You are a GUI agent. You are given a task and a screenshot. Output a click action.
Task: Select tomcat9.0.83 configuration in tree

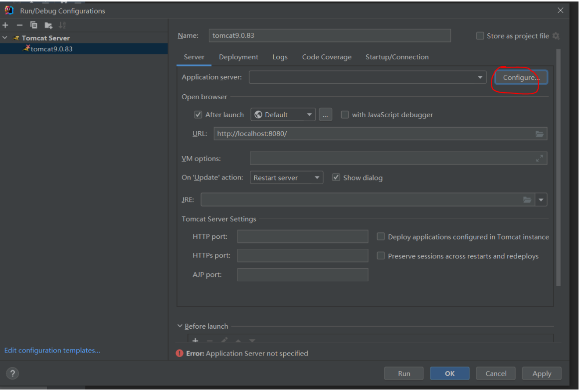[x=84, y=49]
